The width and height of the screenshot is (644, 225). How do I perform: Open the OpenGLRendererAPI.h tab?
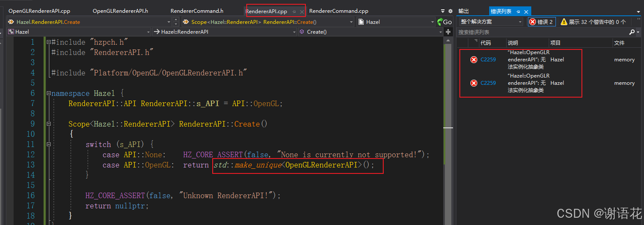120,11
